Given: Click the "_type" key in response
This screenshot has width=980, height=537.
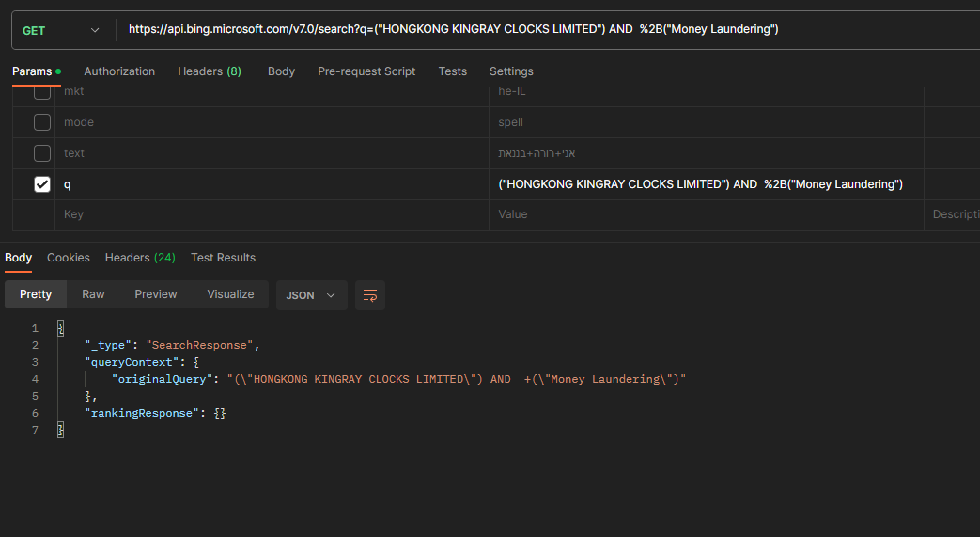Looking at the screenshot, I should pos(108,345).
